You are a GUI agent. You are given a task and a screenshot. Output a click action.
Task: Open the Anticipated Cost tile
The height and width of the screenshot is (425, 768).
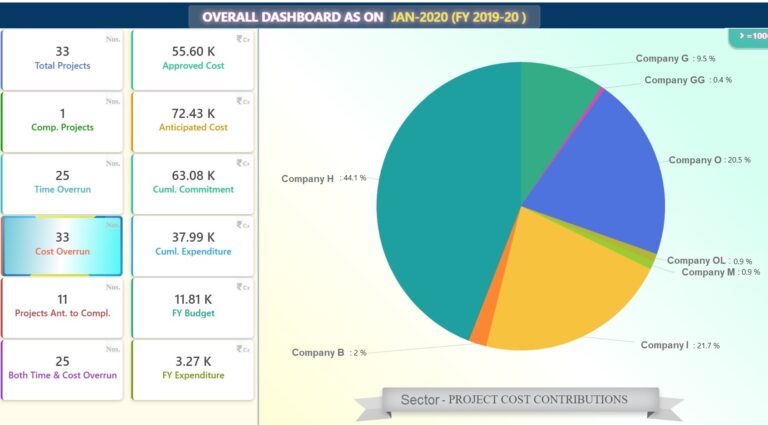point(193,122)
